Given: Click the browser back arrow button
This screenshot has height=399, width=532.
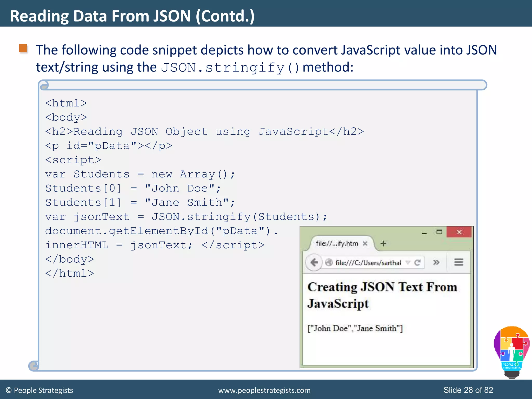Looking at the screenshot, I should tap(314, 262).
